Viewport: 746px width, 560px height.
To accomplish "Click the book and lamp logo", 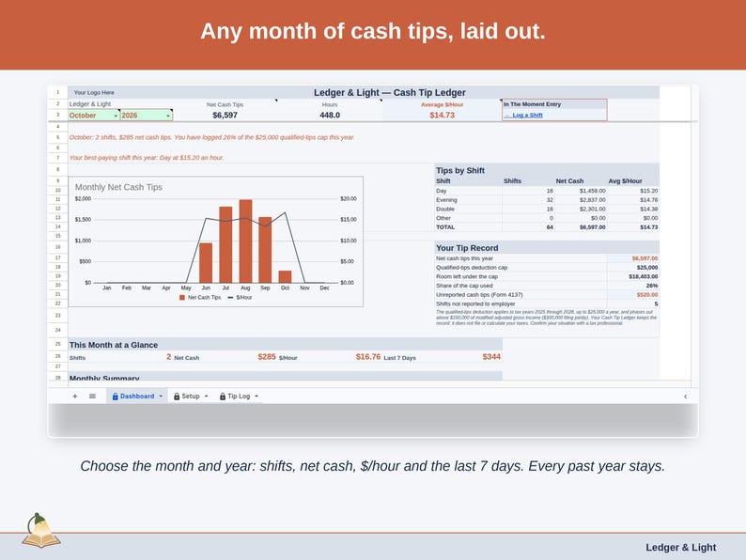I will pyautogui.click(x=41, y=531).
